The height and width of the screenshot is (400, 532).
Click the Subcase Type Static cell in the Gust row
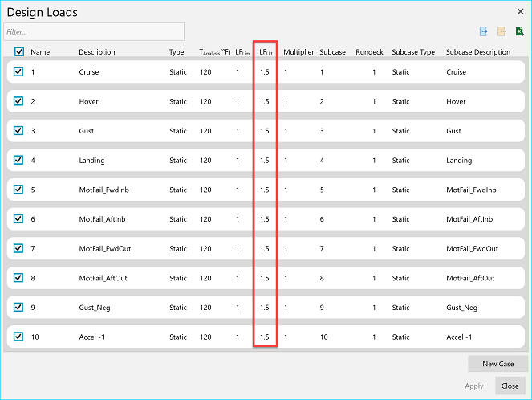tap(400, 131)
